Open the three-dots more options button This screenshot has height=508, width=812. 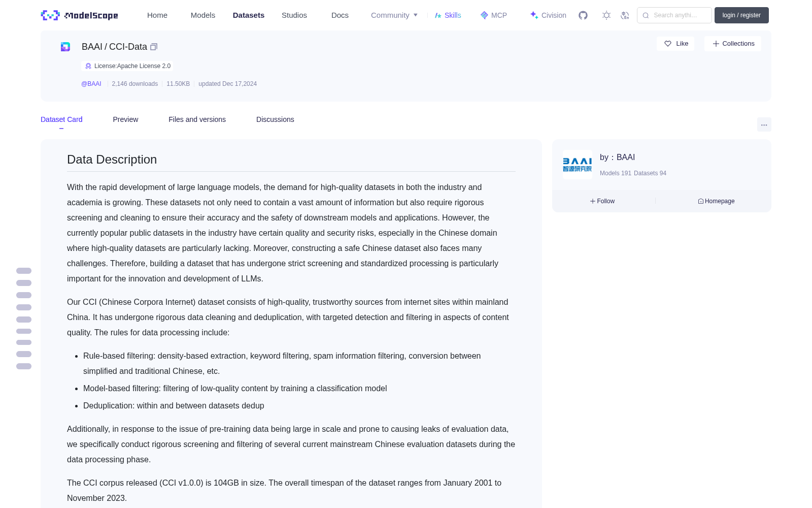764,124
